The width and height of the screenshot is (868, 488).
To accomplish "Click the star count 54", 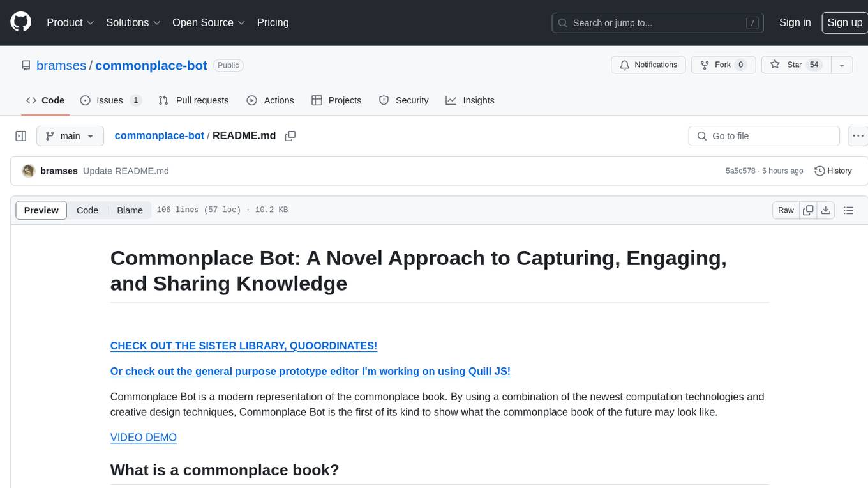I will click(814, 65).
